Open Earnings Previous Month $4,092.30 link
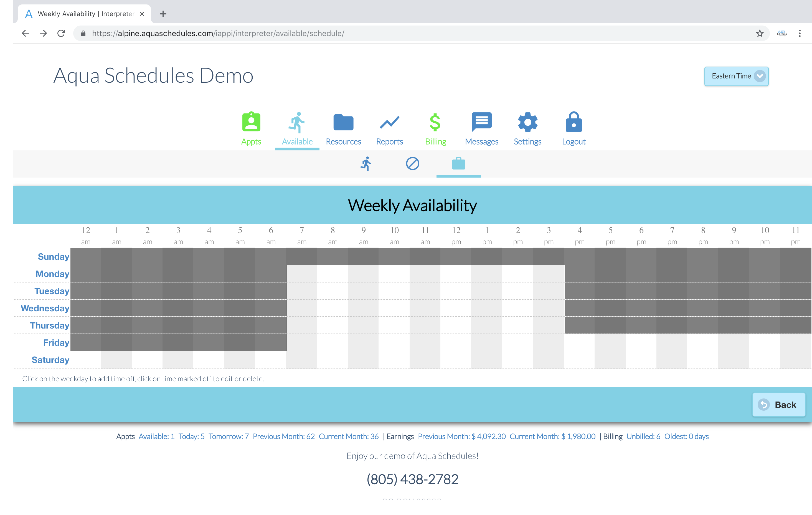Viewport: 812px width, 515px height. [x=462, y=436]
